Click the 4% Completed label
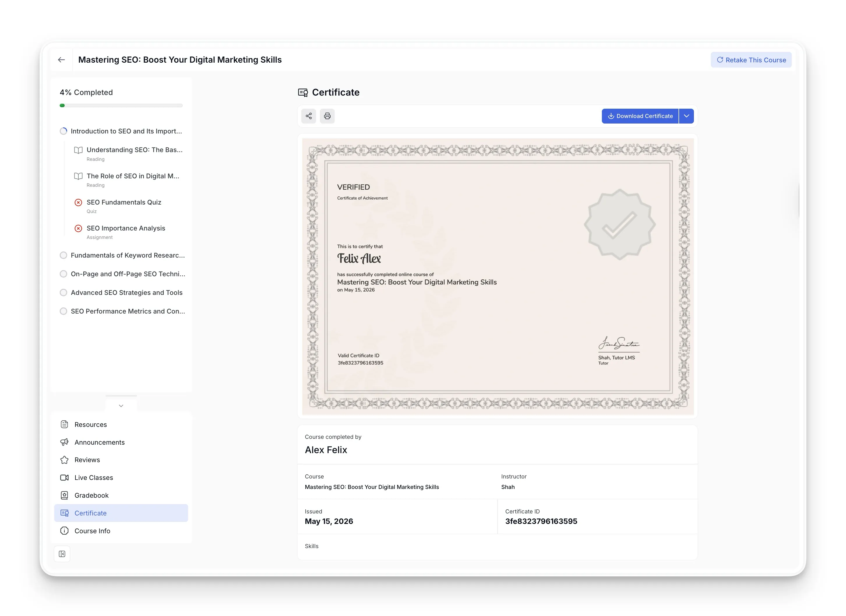This screenshot has width=846, height=616. click(86, 92)
